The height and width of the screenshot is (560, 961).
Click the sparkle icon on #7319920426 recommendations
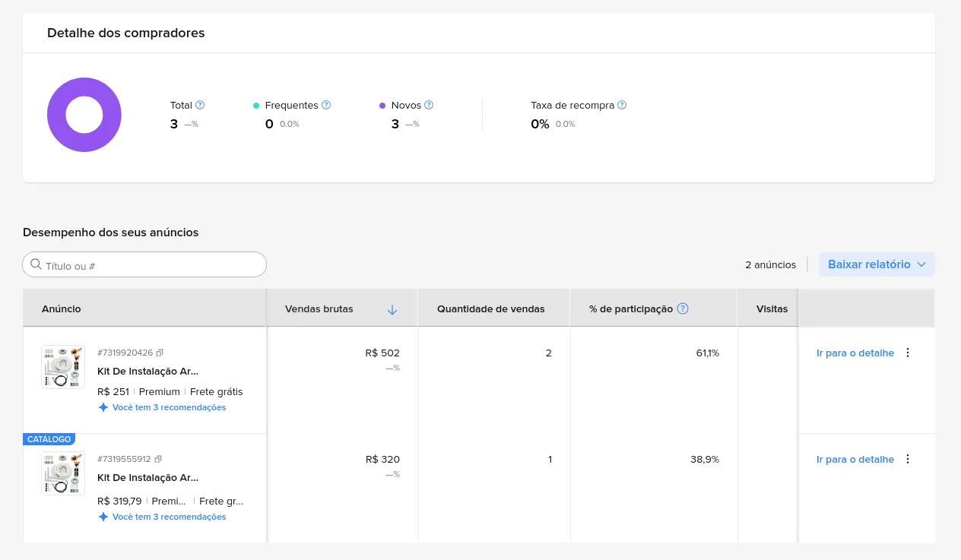tap(103, 407)
